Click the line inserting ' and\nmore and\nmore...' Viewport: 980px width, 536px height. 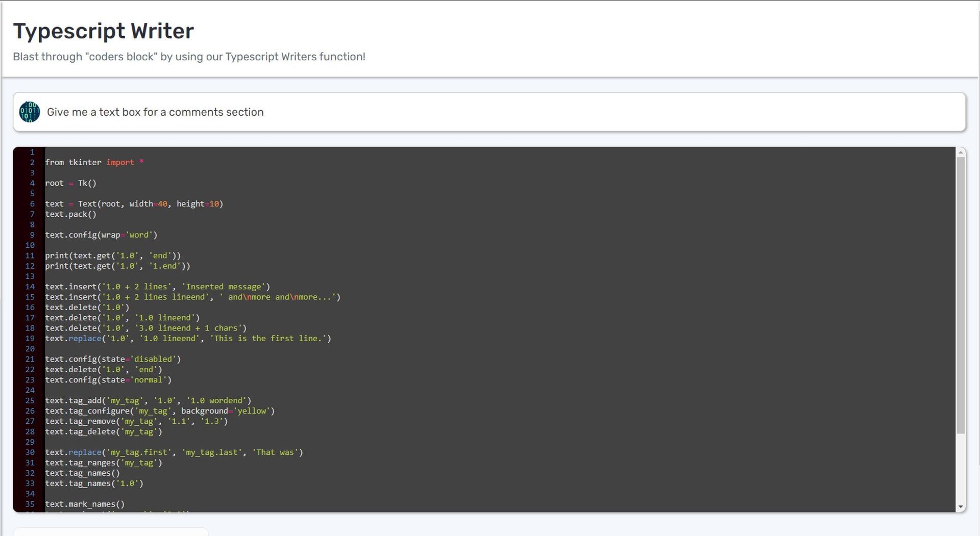pos(192,297)
